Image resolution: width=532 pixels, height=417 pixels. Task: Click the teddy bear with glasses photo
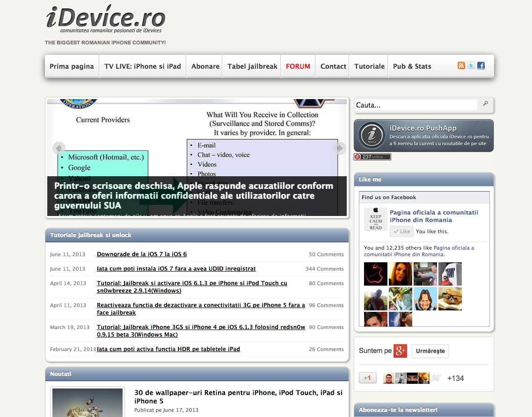pos(450,299)
